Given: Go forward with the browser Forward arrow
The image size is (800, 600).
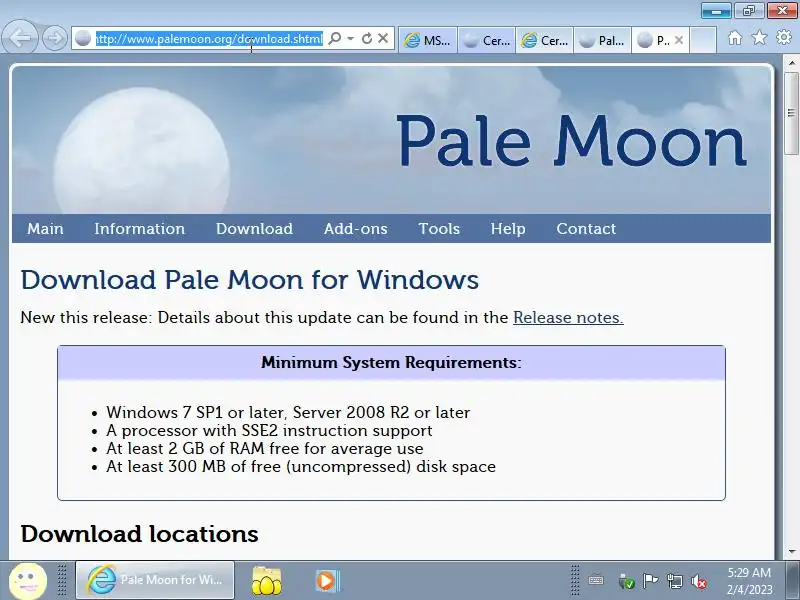Looking at the screenshot, I should point(55,38).
